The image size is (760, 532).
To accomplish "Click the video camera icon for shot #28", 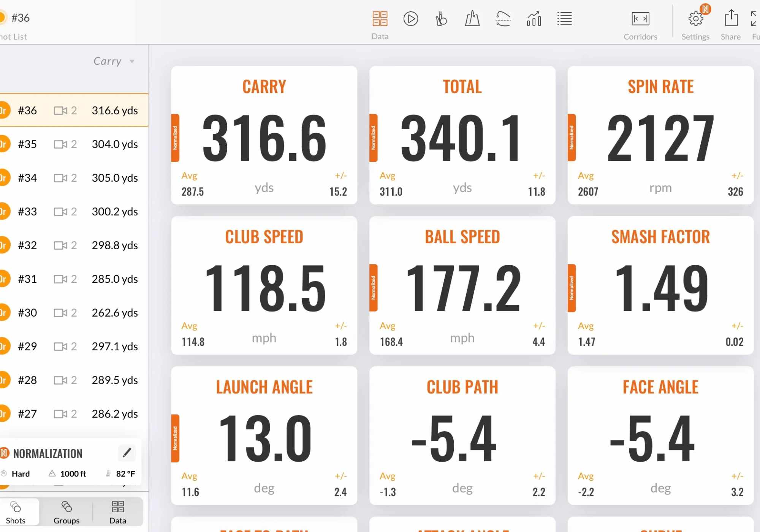I will point(60,380).
